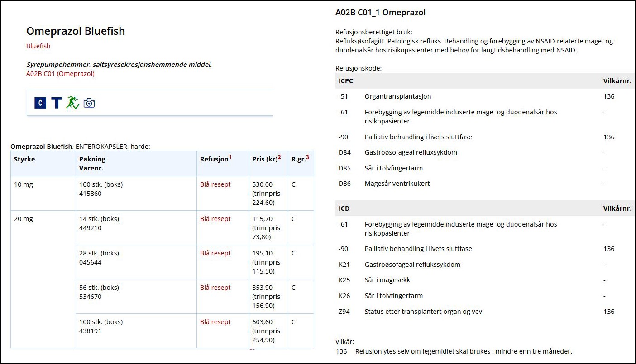Screen dimensions: 636x364
Task: Click footnote 3 next to R.gr. header
Action: click(307, 157)
